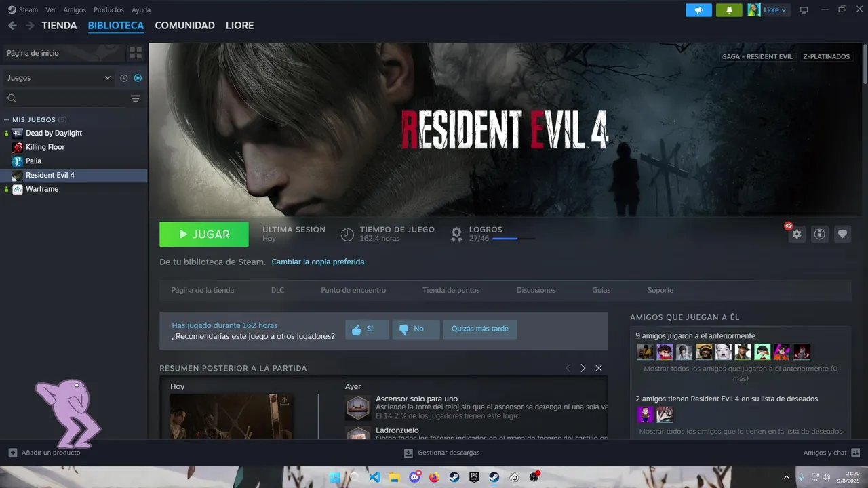Open the SAGA - RESIDENT EVIL collection tag

coord(757,56)
